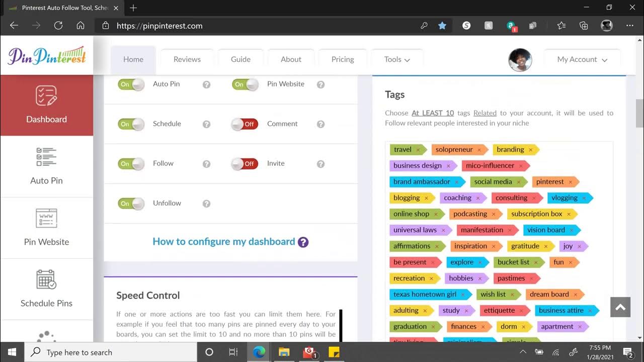This screenshot has height=362, width=644.
Task: Click 'How to configure my dashboard' link
Action: pos(224,242)
